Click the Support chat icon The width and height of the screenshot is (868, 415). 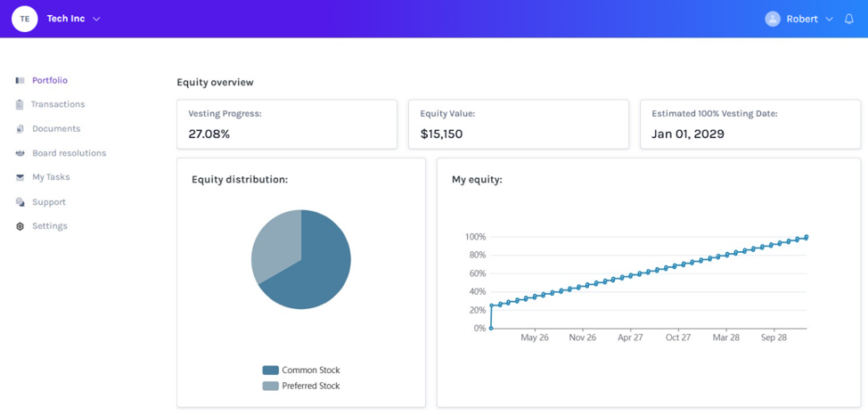pyautogui.click(x=20, y=202)
